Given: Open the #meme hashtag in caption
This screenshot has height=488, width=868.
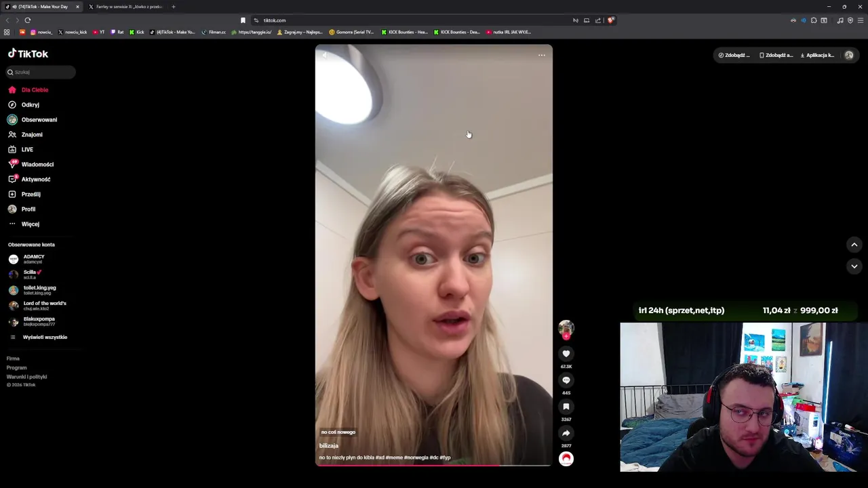Looking at the screenshot, I should tap(394, 457).
